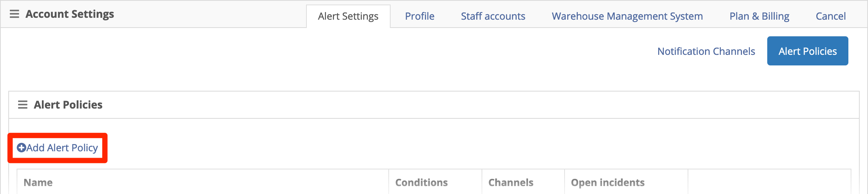Click the red-outlined Add Alert Policy box
This screenshot has width=868, height=194.
click(x=57, y=148)
